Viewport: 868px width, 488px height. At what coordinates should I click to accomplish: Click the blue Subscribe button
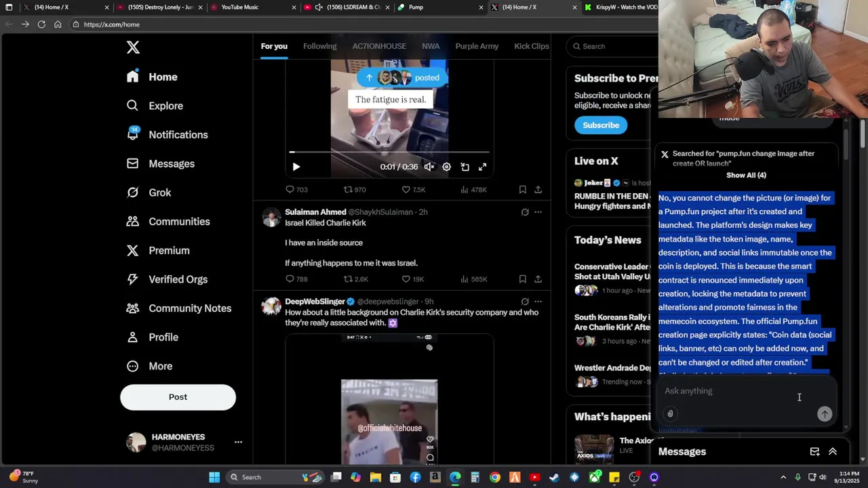tap(601, 125)
